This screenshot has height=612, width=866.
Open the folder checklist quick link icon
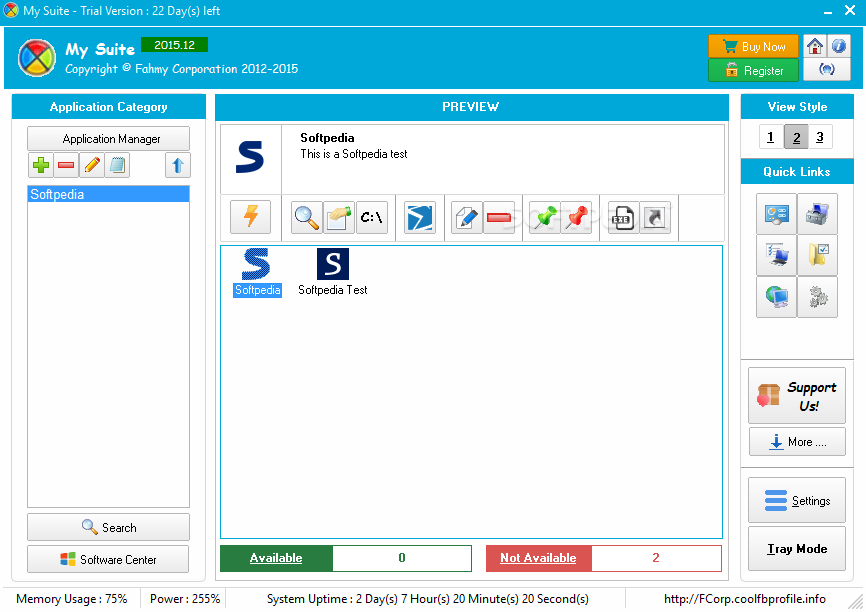coord(817,255)
